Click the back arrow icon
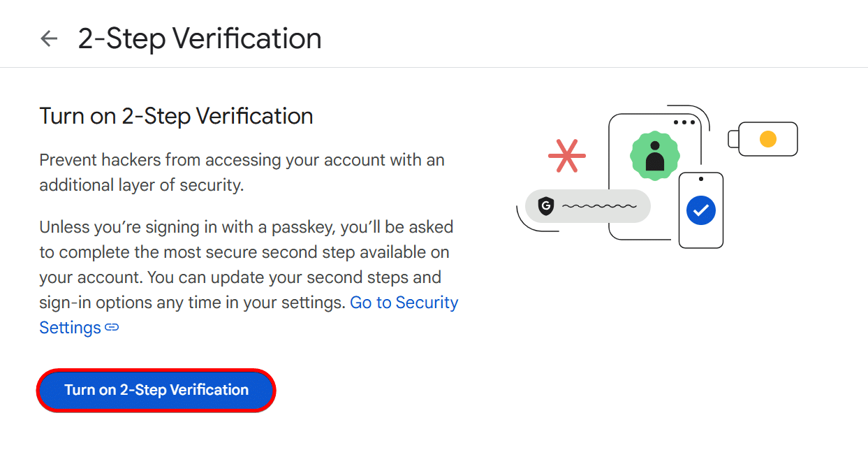868x457 pixels. (x=48, y=38)
